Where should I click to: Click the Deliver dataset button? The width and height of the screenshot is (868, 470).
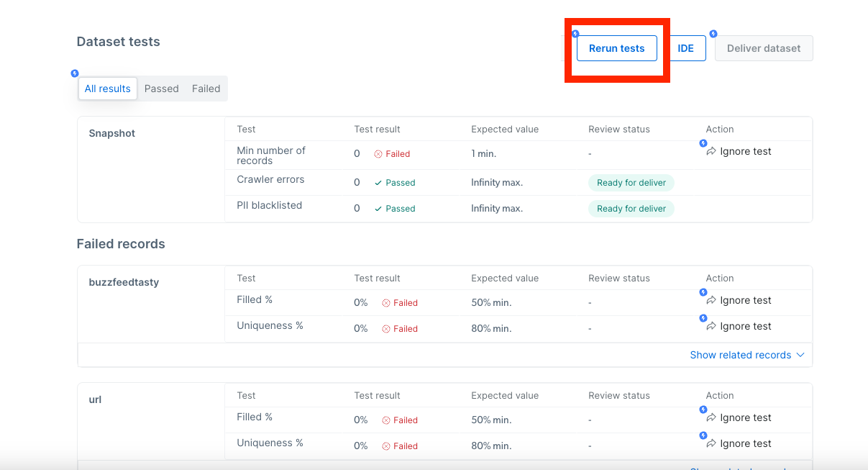click(763, 48)
